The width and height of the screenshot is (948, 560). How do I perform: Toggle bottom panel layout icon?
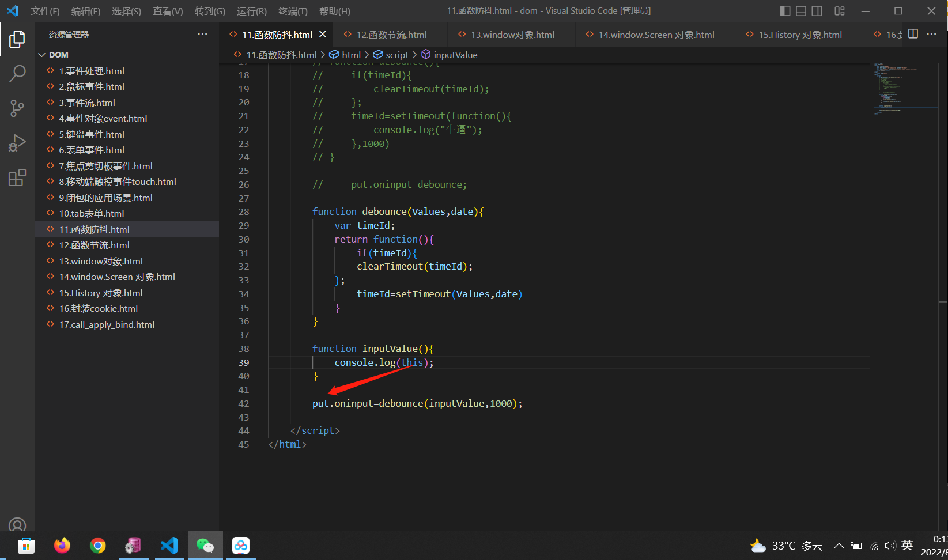pyautogui.click(x=801, y=11)
